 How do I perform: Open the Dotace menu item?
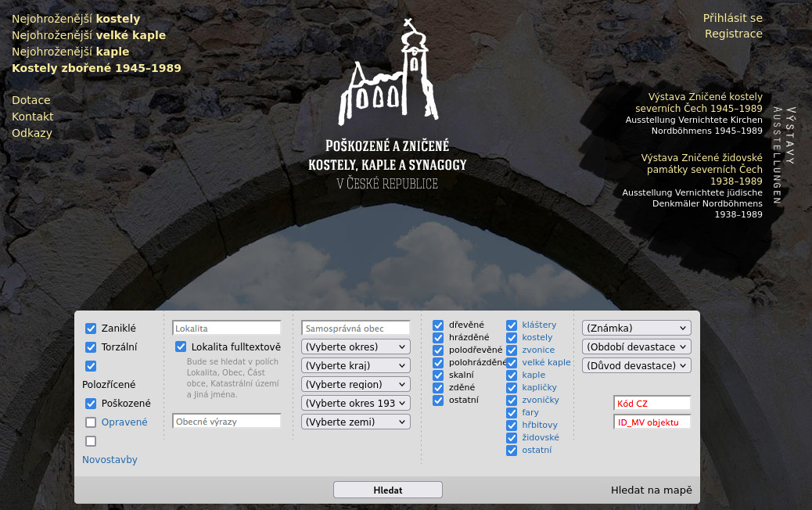(x=31, y=100)
